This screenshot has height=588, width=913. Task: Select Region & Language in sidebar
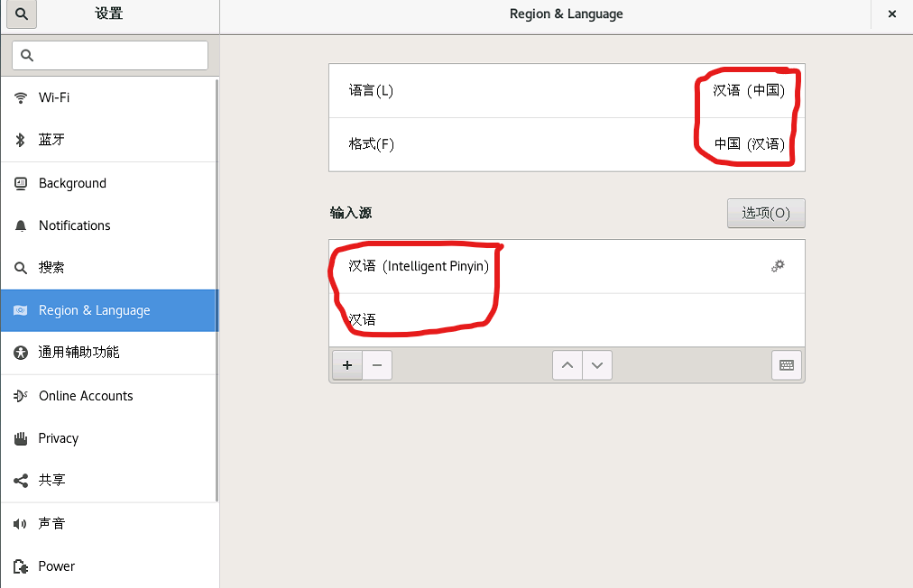[x=109, y=310]
